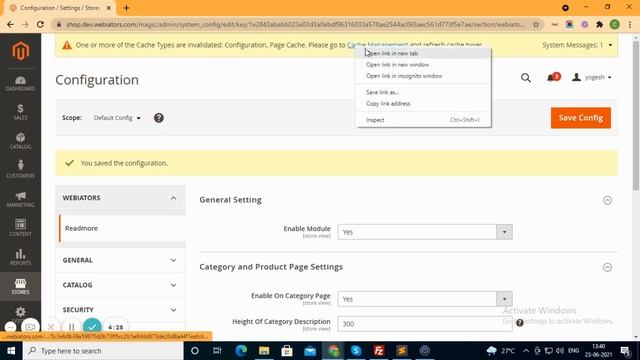Reload the current browser page

pyautogui.click(x=40, y=24)
